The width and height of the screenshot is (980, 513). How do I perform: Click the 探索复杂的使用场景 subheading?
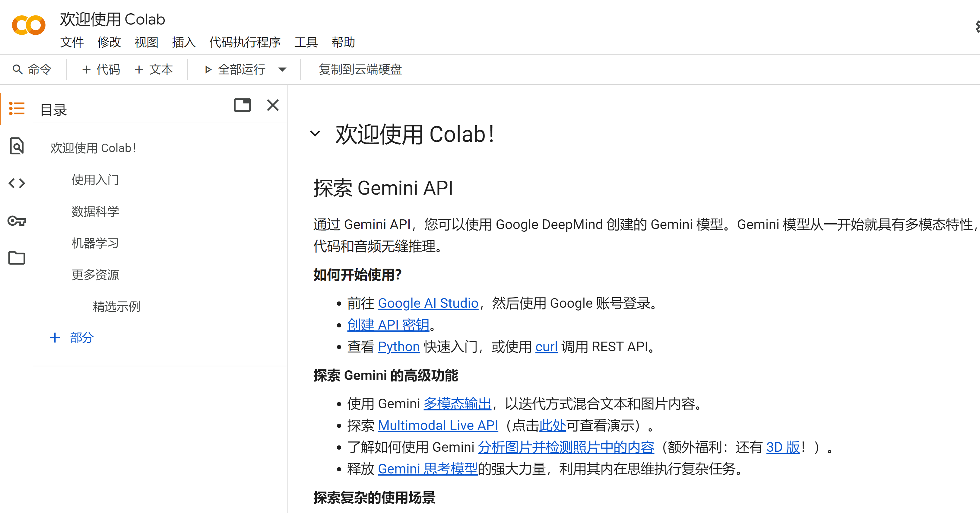pyautogui.click(x=374, y=497)
